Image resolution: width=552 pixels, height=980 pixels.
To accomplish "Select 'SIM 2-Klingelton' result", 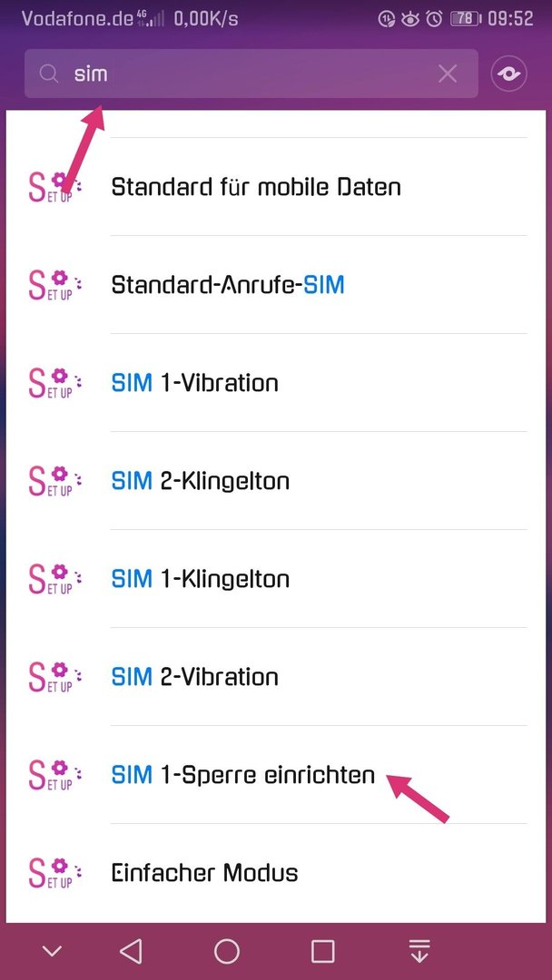I will click(276, 481).
